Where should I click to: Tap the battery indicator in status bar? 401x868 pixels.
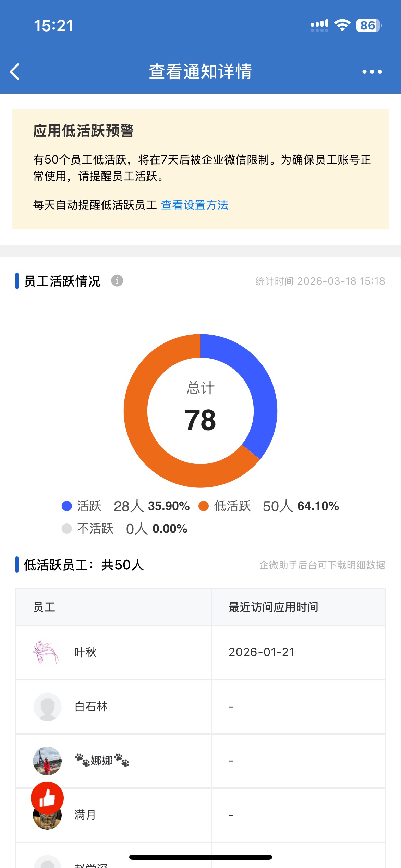pos(369,25)
